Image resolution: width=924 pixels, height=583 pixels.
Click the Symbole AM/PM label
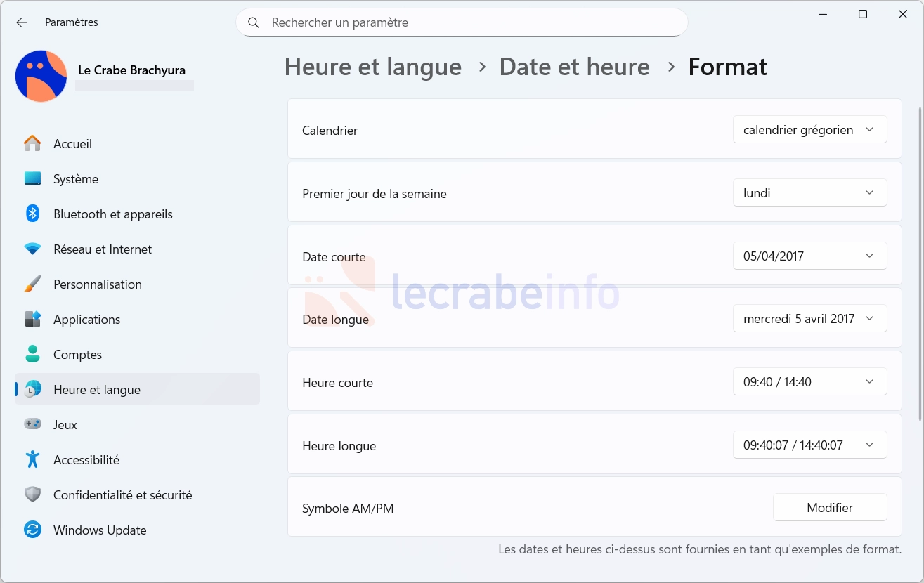pos(348,508)
